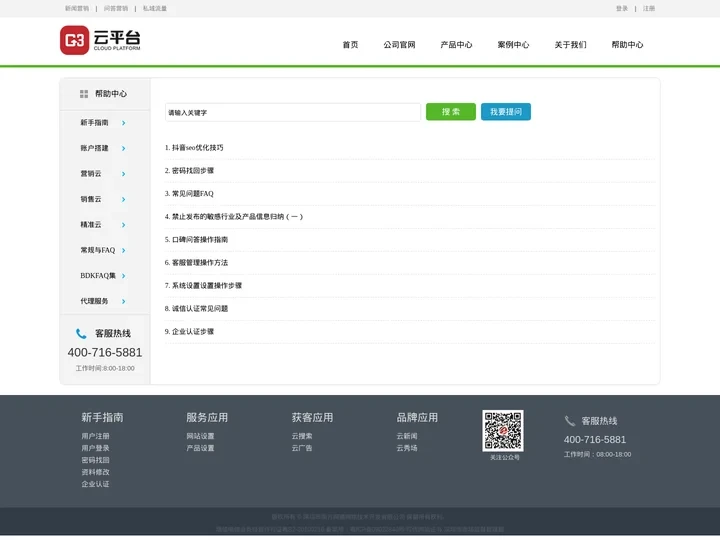Open 新闻营销 link in top bar

pyautogui.click(x=77, y=8)
